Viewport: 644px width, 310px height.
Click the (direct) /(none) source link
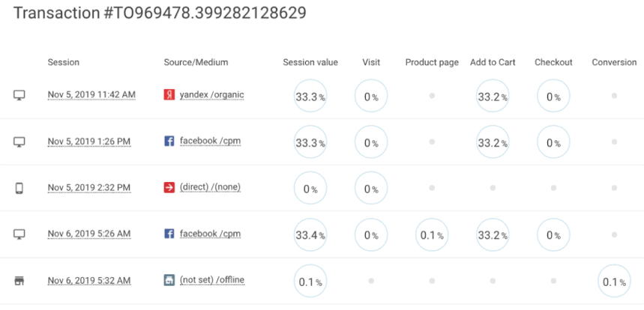click(210, 187)
